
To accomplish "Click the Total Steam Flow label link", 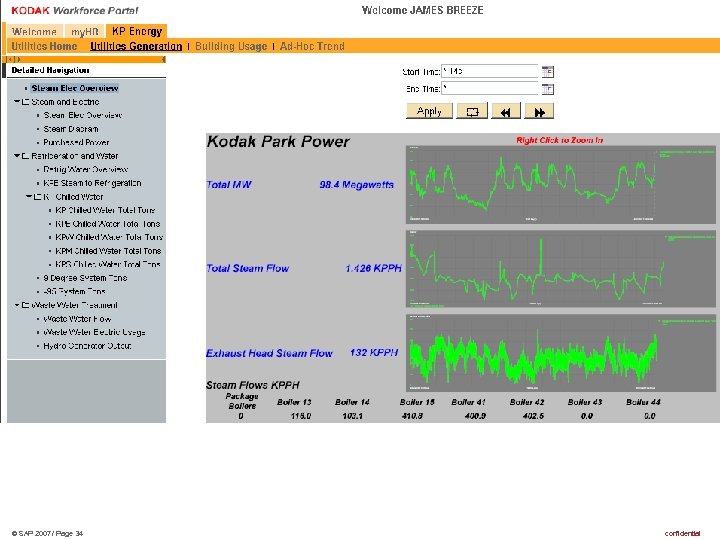I will pos(248,268).
